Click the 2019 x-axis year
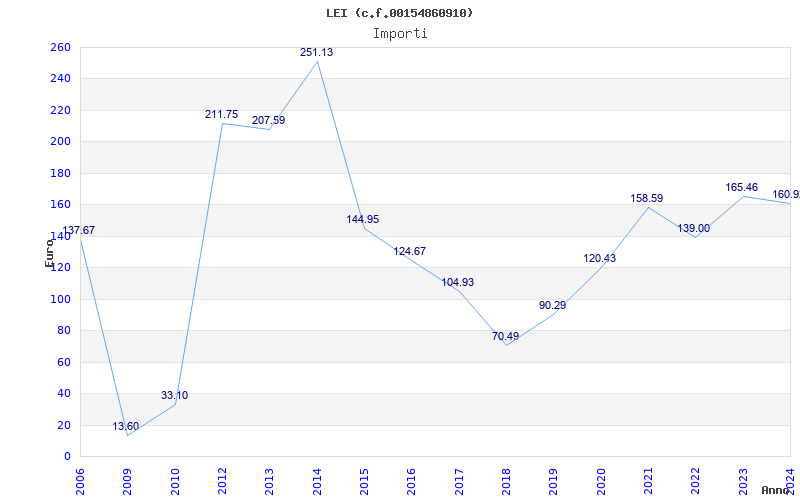Viewport: 800px width, 500px height. pos(554,481)
